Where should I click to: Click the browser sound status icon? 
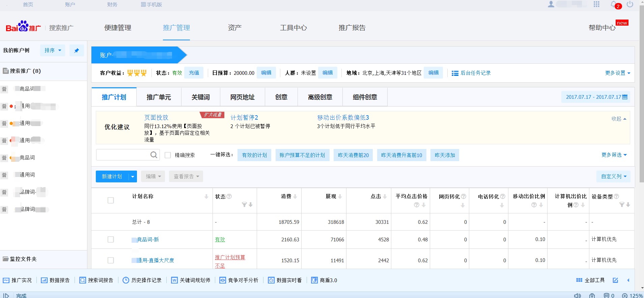[x=578, y=296]
